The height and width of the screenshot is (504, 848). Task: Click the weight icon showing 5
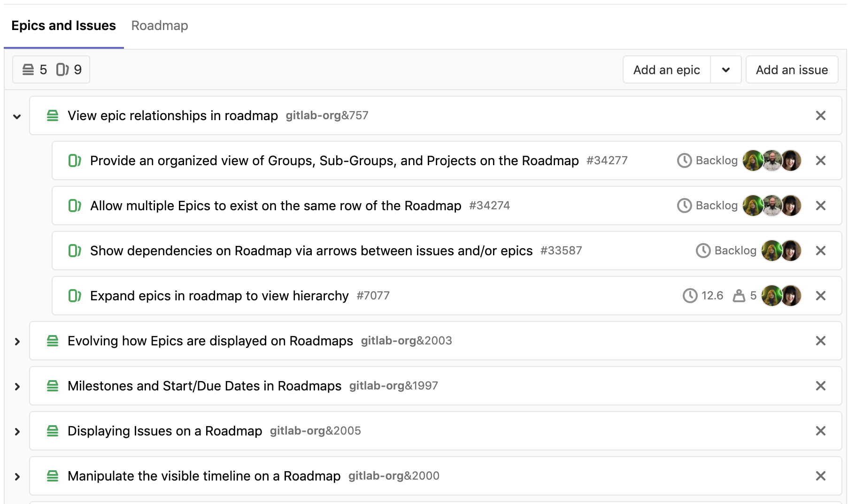[739, 296]
